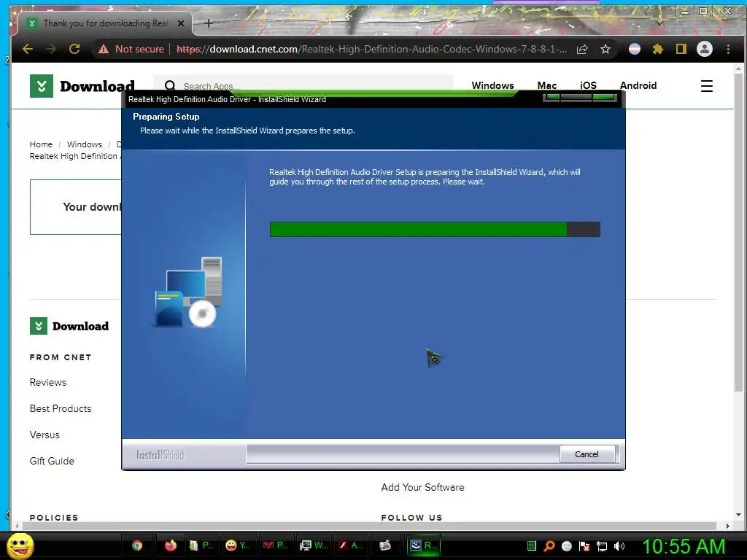Open Firefox from the taskbar
Viewport: 747px width, 560px height.
click(171, 545)
